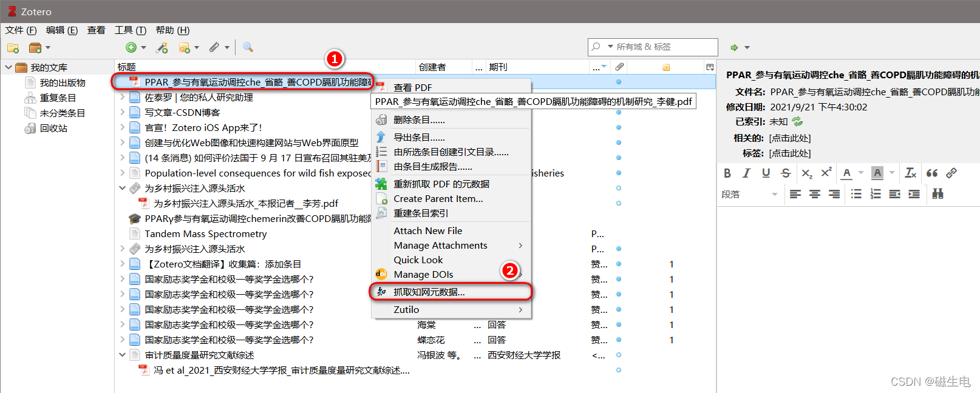
Task: Align text left in editor
Action: 795,194
